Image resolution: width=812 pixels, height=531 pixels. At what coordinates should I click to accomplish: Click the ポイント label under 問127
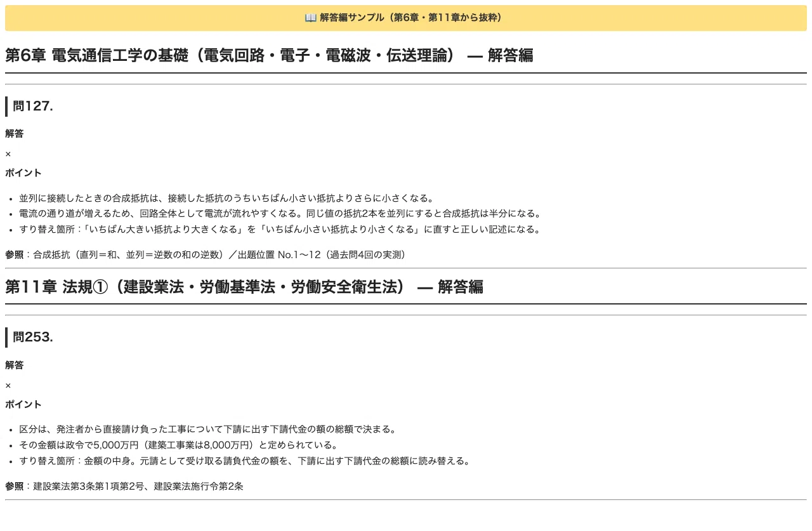pyautogui.click(x=23, y=173)
